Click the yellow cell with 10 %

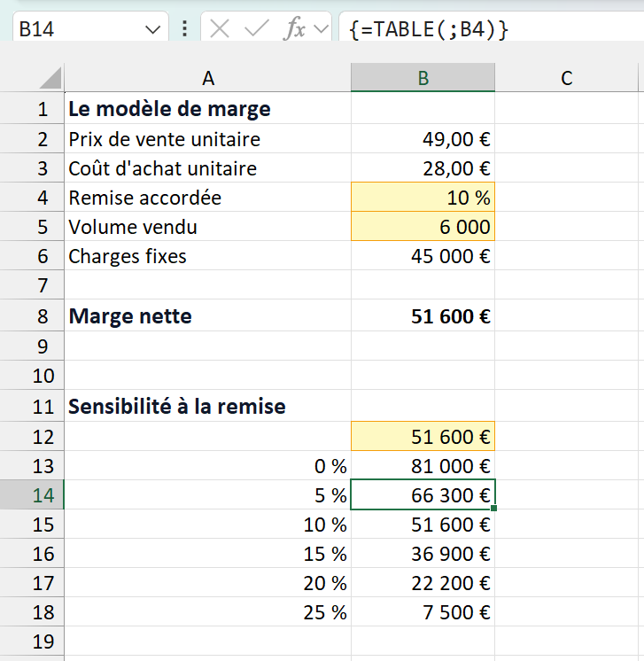click(x=423, y=198)
